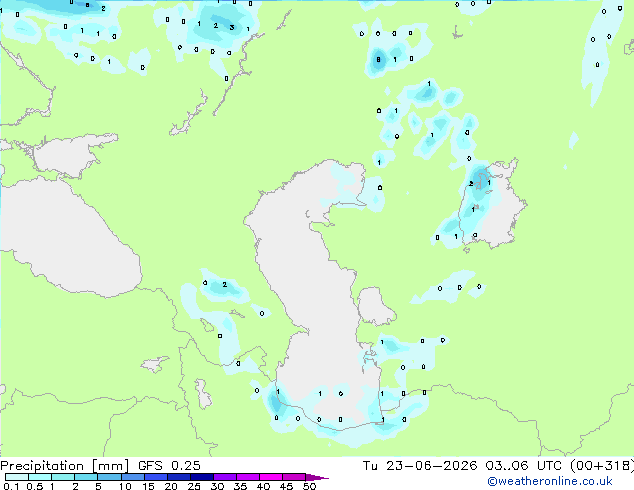Click the legend label "10"
The height and width of the screenshot is (490, 634).
(x=125, y=486)
